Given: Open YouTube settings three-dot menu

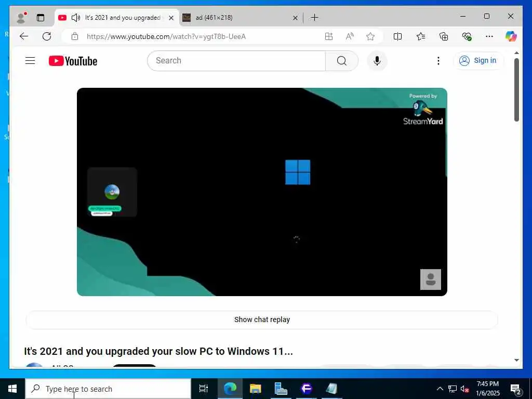Looking at the screenshot, I should click(x=438, y=61).
